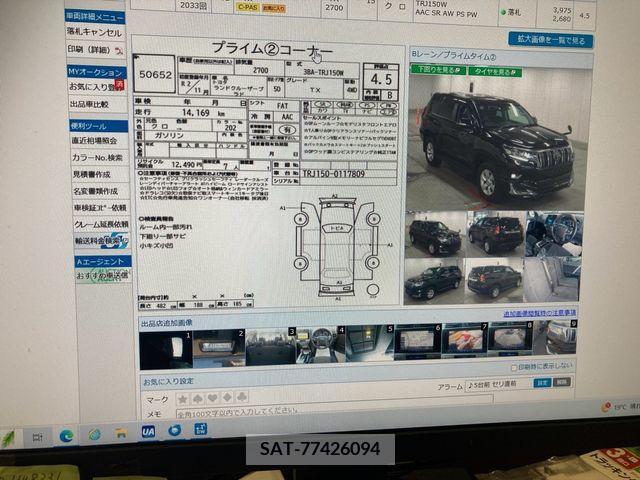Viewport: 640px width, 480px height.
Task: Open additional image number 4
Action: pyautogui.click(x=322, y=345)
